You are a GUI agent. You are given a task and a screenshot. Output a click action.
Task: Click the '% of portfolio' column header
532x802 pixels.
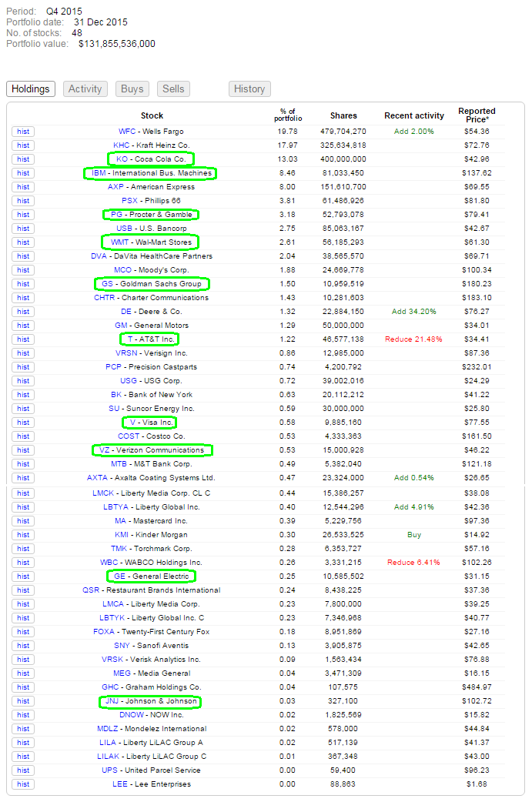coord(288,115)
